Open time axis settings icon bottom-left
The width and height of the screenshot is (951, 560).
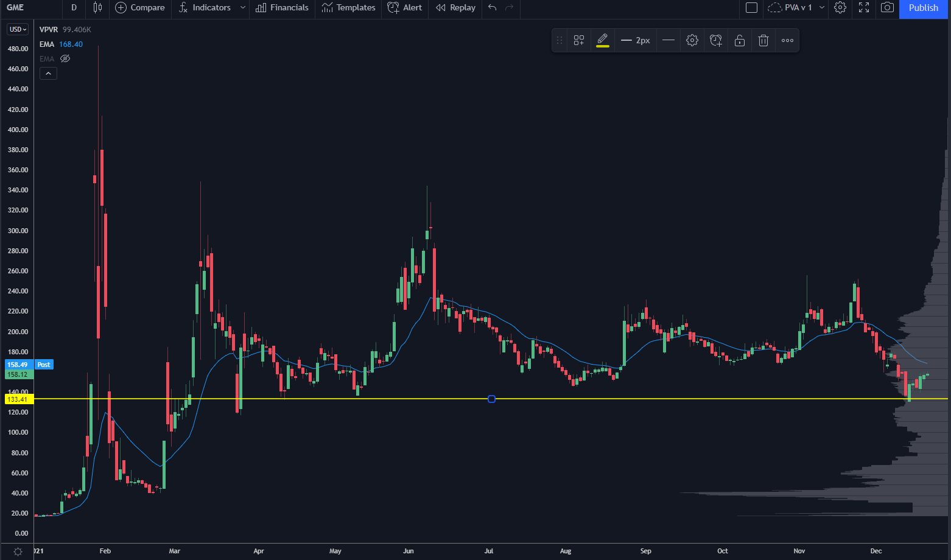click(18, 551)
